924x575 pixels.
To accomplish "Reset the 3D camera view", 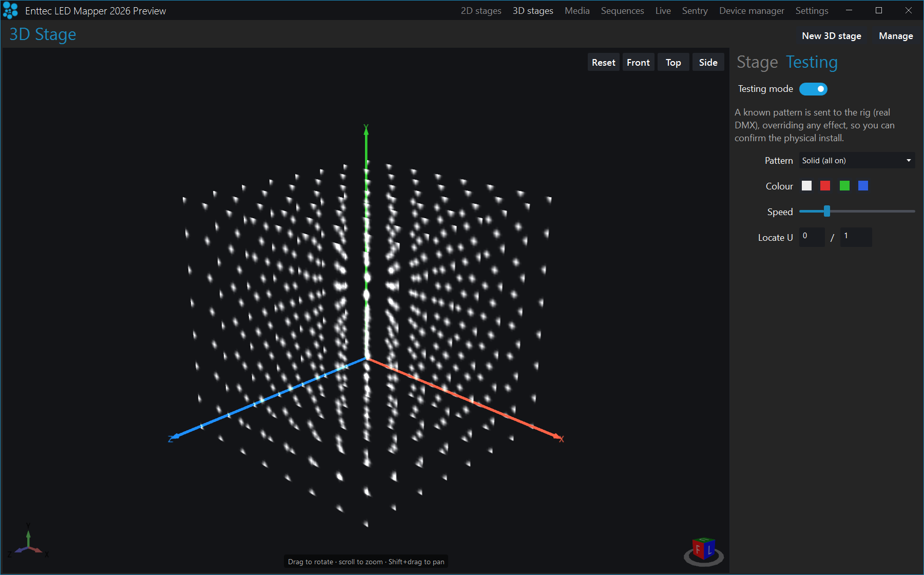I will pos(603,62).
